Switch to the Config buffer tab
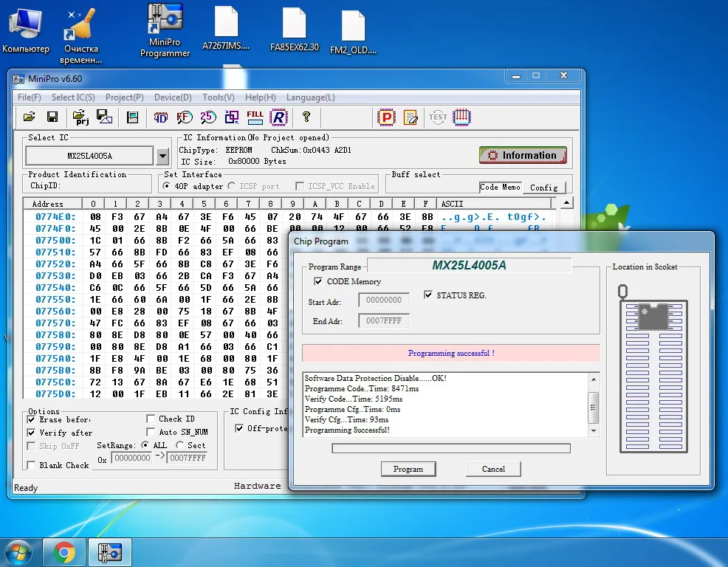The image size is (728, 567). point(544,188)
